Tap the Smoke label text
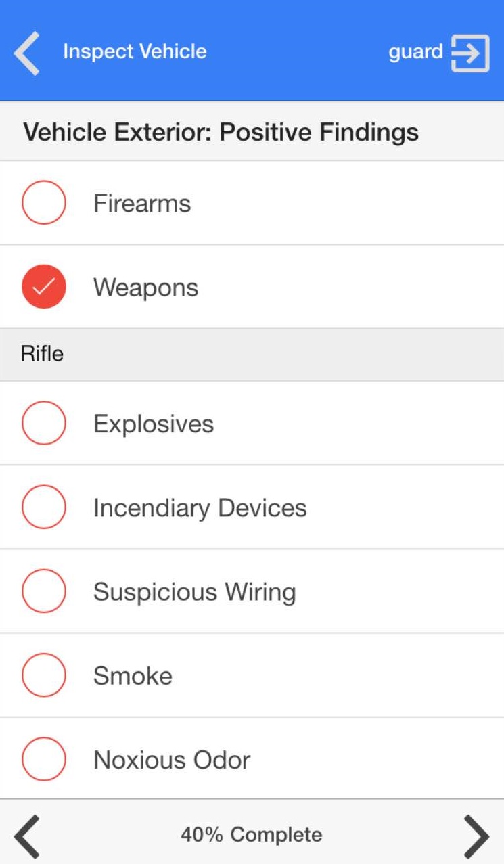 [x=133, y=676]
